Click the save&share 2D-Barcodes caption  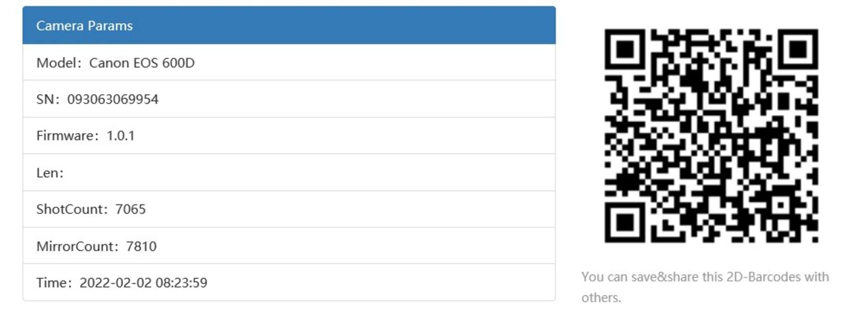(x=705, y=287)
